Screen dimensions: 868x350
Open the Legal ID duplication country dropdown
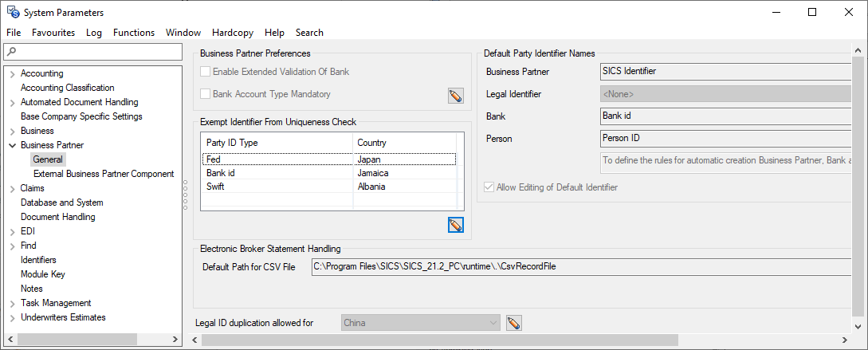pyautogui.click(x=493, y=323)
